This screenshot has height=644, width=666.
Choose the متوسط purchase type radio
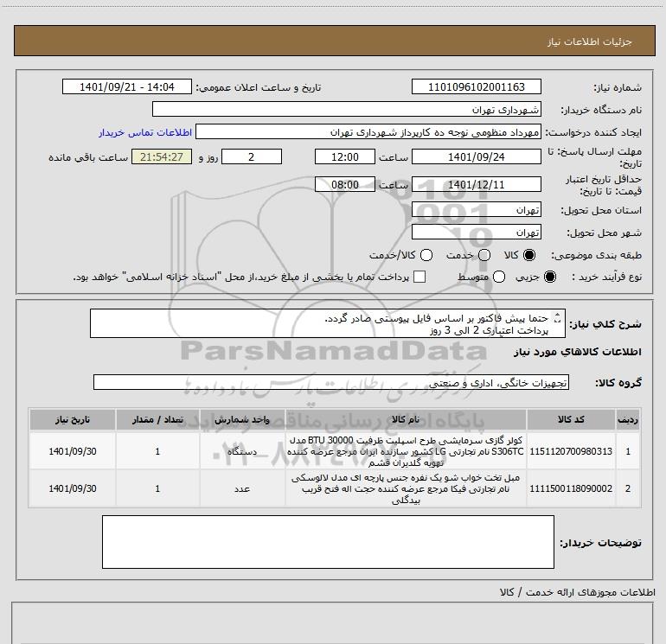pyautogui.click(x=499, y=277)
